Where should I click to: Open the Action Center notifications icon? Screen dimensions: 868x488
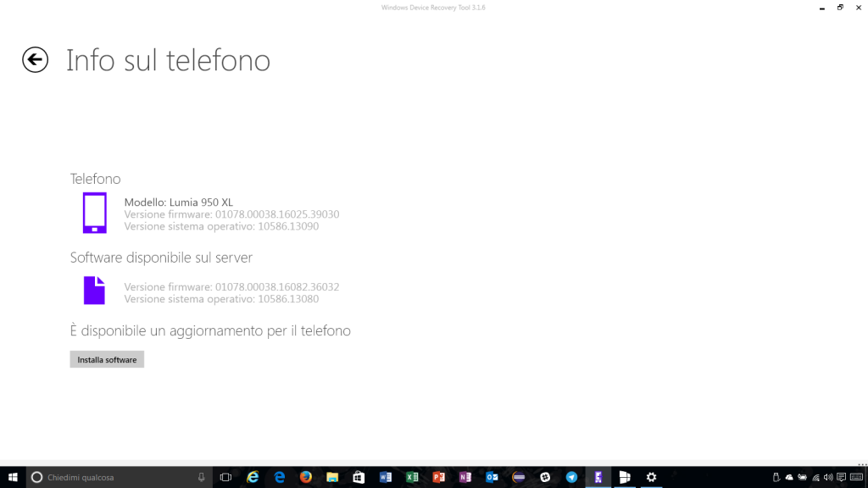(x=842, y=478)
